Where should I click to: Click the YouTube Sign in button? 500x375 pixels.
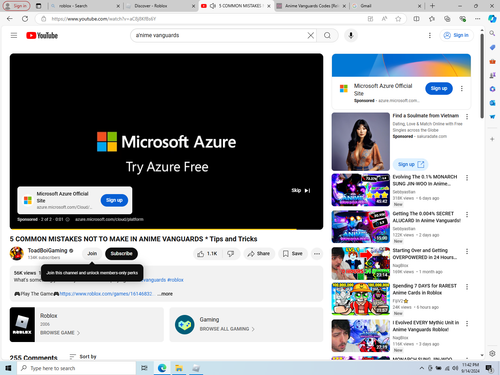[456, 35]
